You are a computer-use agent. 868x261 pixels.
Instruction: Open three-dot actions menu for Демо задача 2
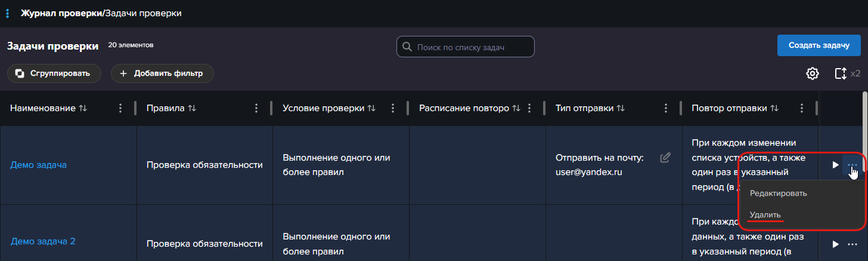[852, 244]
